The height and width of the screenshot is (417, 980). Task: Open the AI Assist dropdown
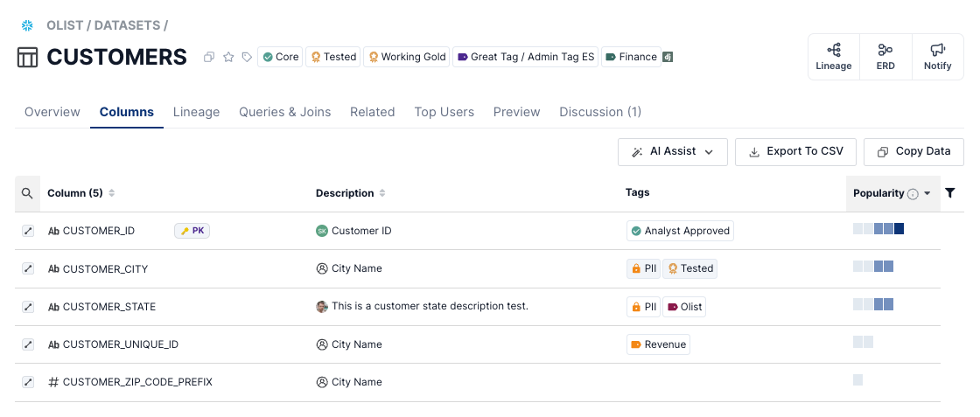[x=672, y=152]
